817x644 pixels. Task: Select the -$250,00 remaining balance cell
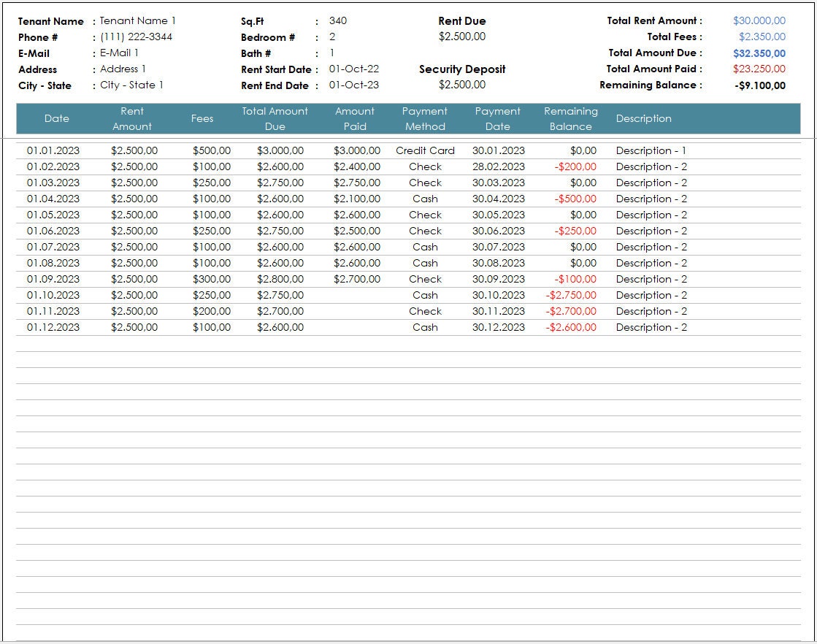(575, 231)
